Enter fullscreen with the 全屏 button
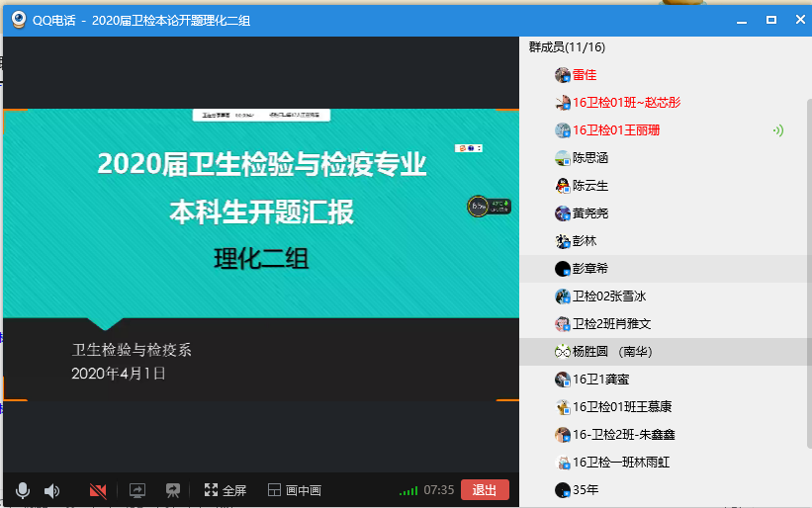This screenshot has height=508, width=812. (x=225, y=490)
